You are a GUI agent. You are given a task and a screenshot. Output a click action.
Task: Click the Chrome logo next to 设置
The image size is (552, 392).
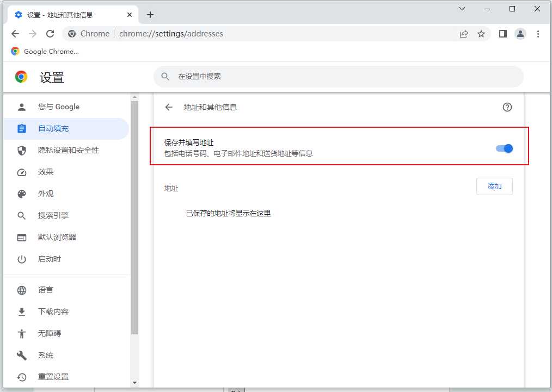pyautogui.click(x=21, y=77)
